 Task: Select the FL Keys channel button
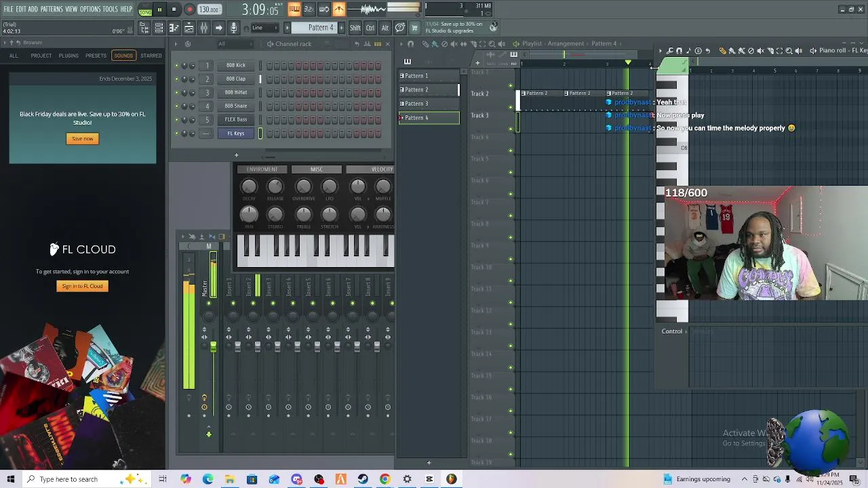(236, 134)
